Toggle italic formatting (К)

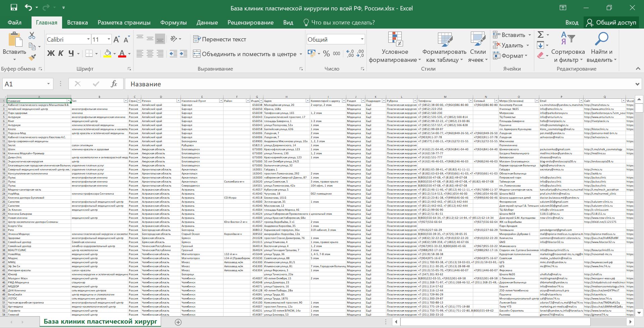tap(61, 53)
